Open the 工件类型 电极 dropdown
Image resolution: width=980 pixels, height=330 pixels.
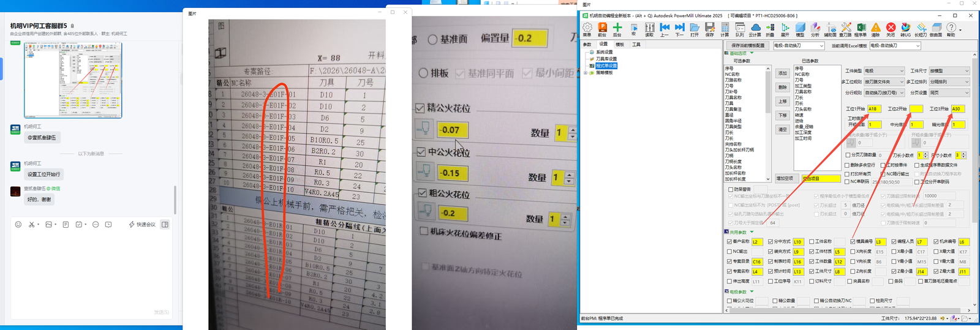click(884, 71)
